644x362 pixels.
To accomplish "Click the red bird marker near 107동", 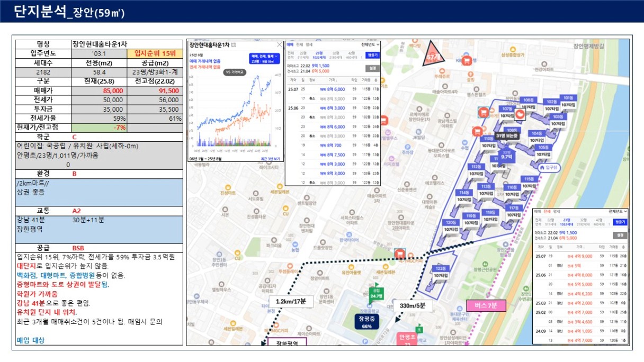I will pyautogui.click(x=520, y=113).
